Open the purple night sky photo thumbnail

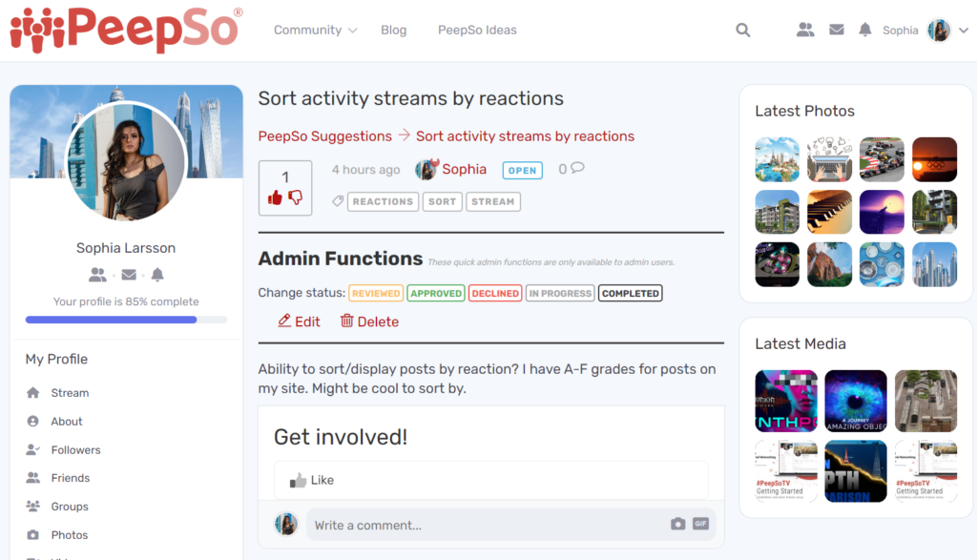[882, 212]
